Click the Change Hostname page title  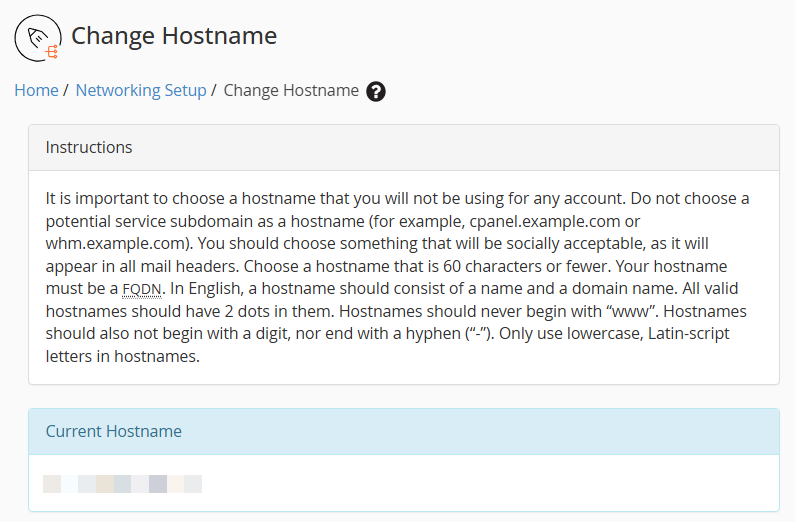point(174,36)
